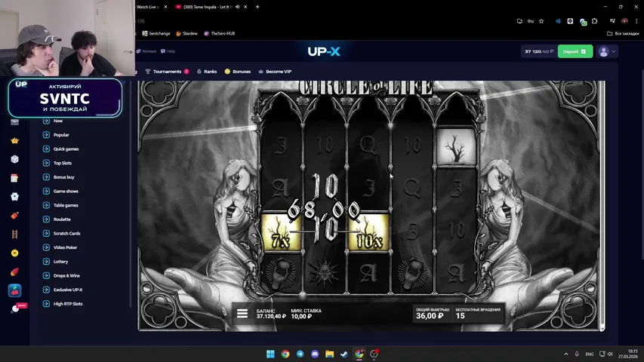Image resolution: width=644 pixels, height=362 pixels.
Task: Expand the user profile dropdown
Action: [607, 51]
